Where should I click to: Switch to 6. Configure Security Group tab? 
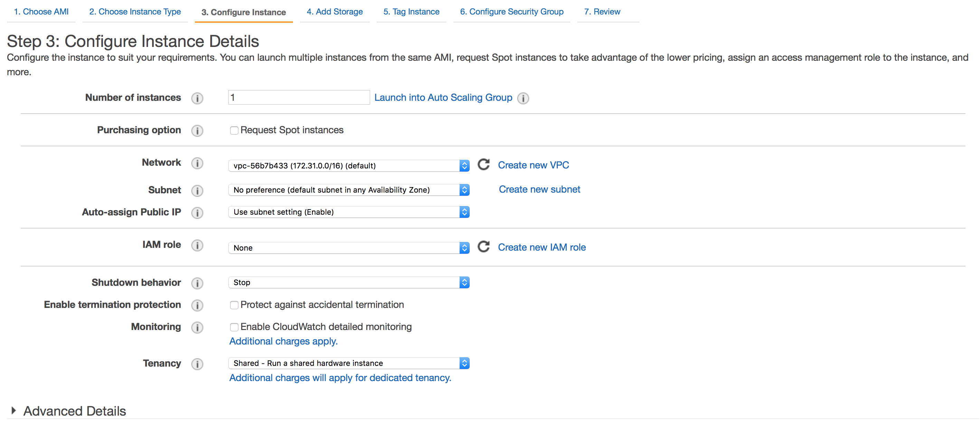[x=511, y=12]
